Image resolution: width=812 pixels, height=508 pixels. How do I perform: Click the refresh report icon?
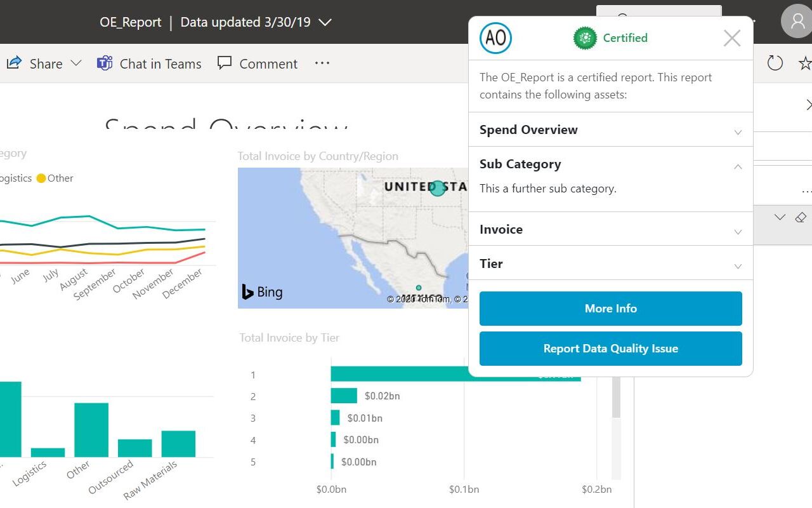(775, 63)
